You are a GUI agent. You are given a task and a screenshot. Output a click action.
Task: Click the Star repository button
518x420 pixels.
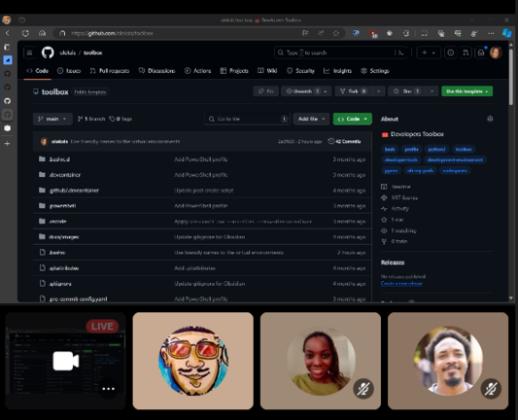point(406,91)
